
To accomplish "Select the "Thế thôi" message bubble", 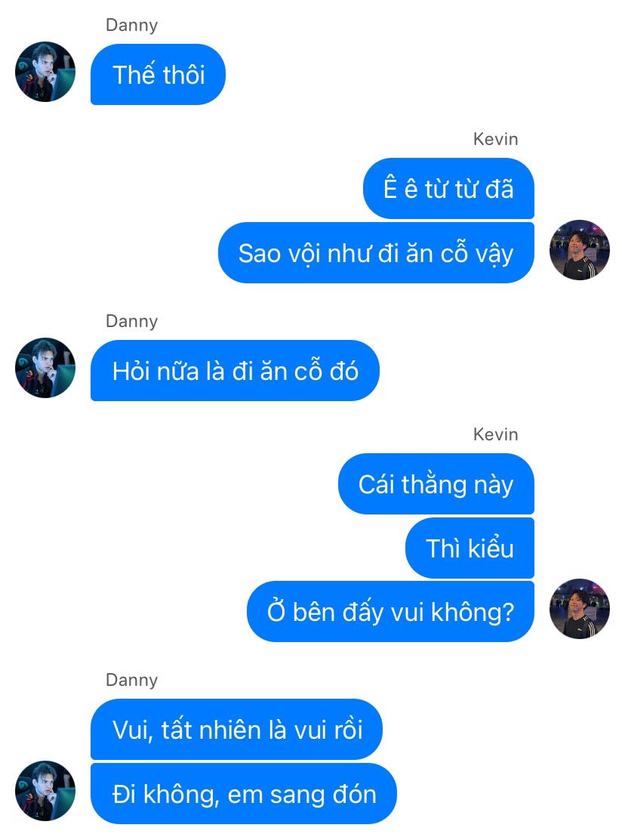I will coord(158,75).
